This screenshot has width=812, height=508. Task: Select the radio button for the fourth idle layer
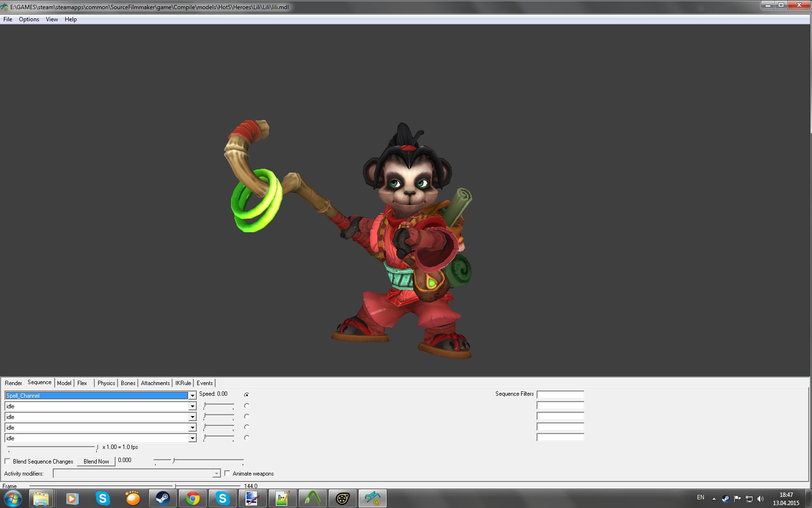click(x=246, y=437)
